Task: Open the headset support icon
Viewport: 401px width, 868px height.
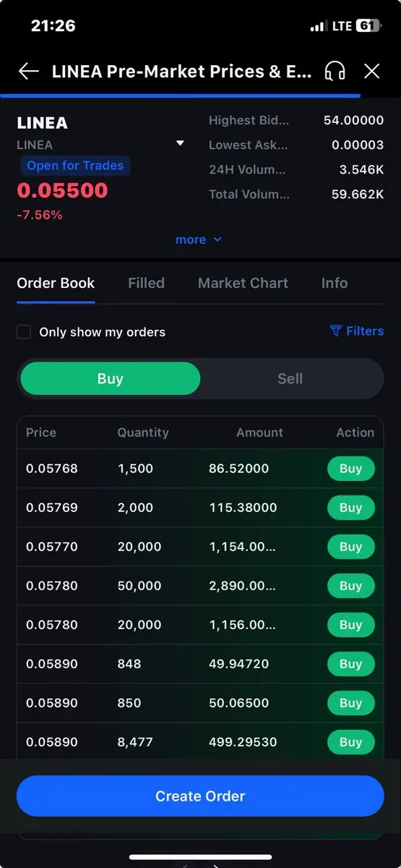Action: point(335,71)
